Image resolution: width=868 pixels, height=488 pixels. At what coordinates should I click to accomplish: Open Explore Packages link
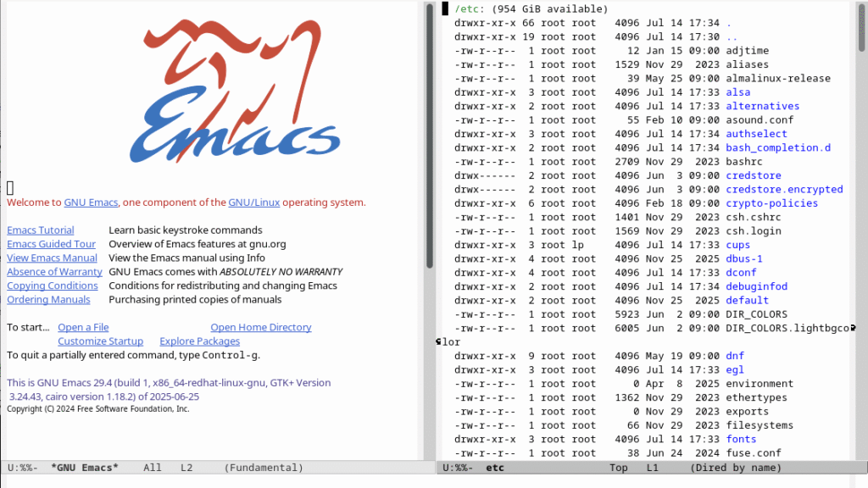(199, 341)
